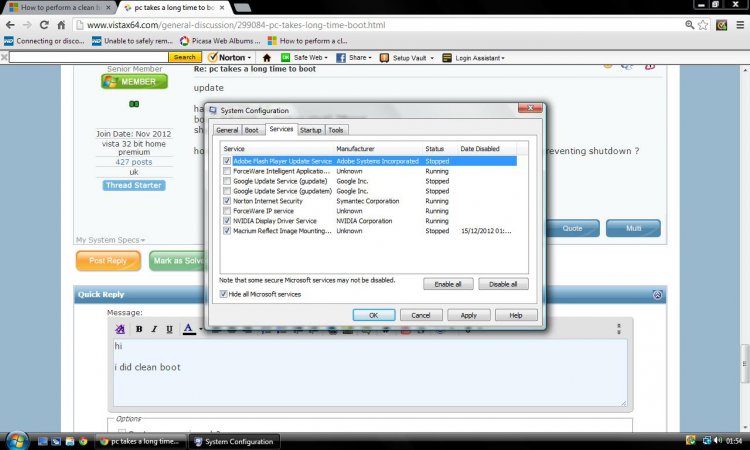Toggle underline in the Quick Reply editor

pos(169,329)
